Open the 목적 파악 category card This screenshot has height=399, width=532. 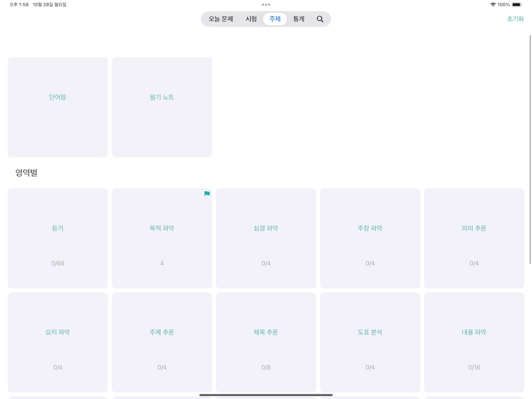tap(162, 238)
